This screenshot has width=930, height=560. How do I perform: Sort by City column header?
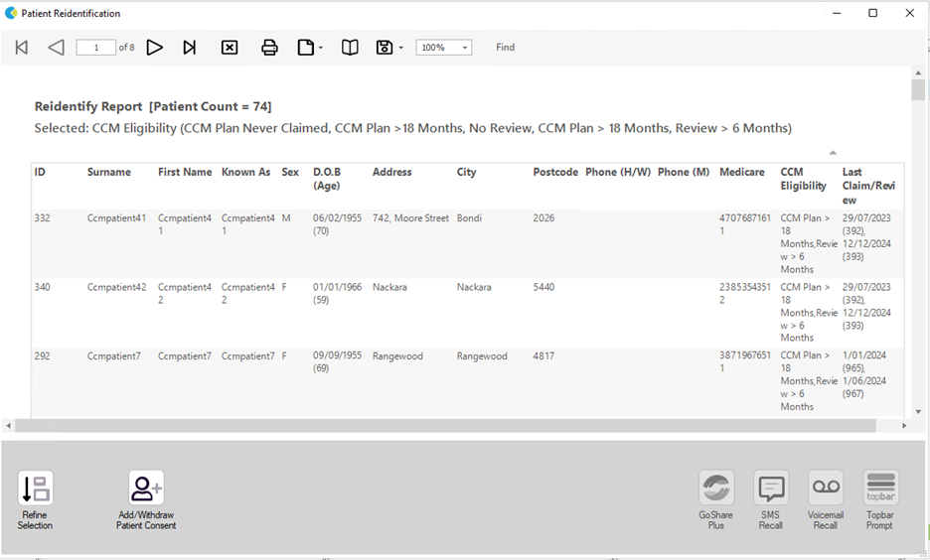coord(466,172)
